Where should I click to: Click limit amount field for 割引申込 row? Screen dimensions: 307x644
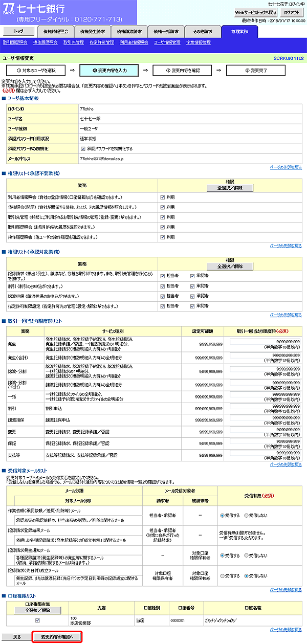tap(265, 407)
